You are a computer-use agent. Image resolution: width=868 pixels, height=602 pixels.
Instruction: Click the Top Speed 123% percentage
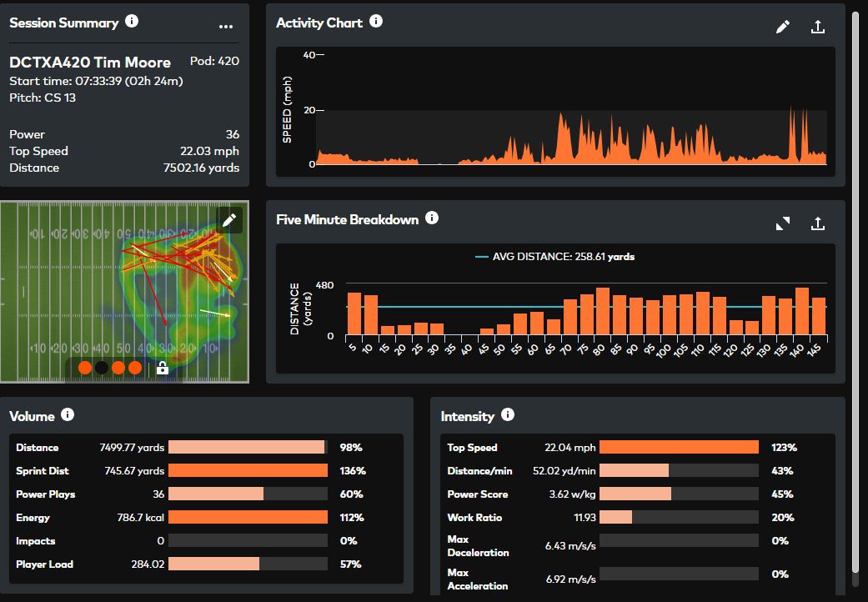point(785,447)
